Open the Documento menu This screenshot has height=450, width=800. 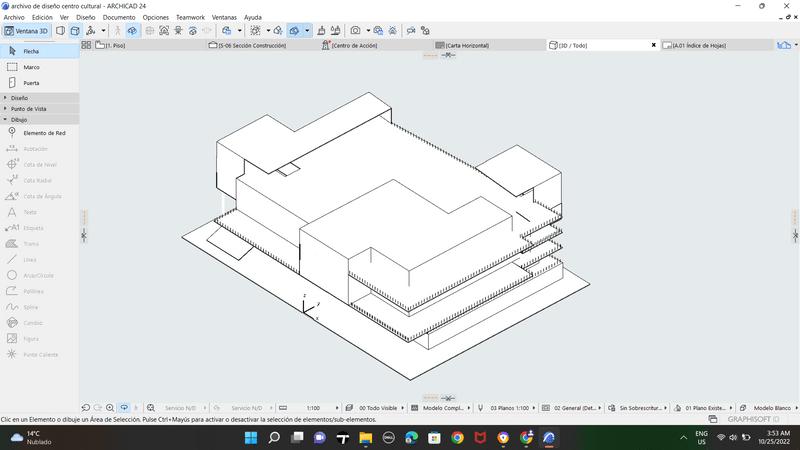coord(119,17)
